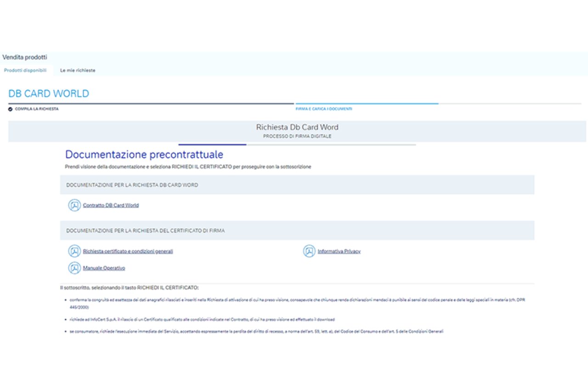The image size is (588, 387).
Task: Switch to the Prodotti disponibili tab
Action: [x=25, y=70]
